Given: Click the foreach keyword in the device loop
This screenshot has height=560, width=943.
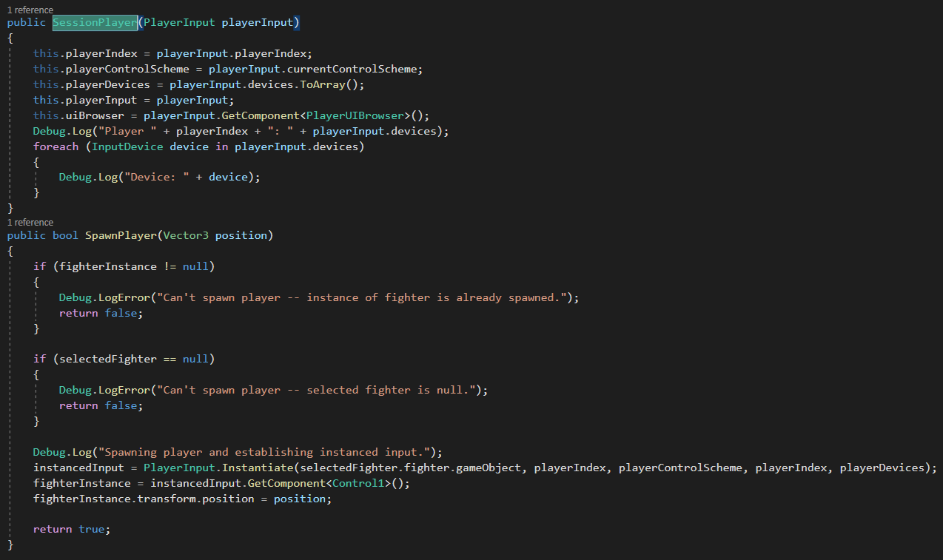Looking at the screenshot, I should [56, 146].
